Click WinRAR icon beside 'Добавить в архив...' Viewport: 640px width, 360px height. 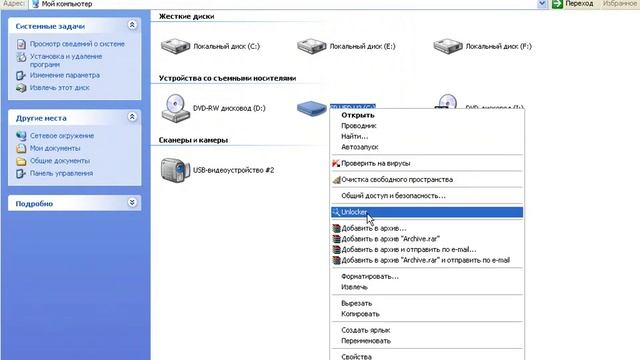(x=336, y=229)
